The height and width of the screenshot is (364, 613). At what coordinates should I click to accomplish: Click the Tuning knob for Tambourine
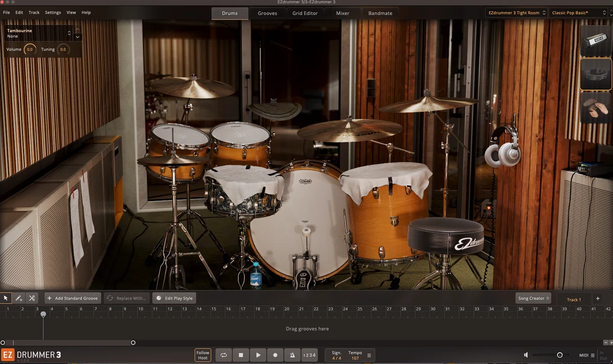[63, 50]
